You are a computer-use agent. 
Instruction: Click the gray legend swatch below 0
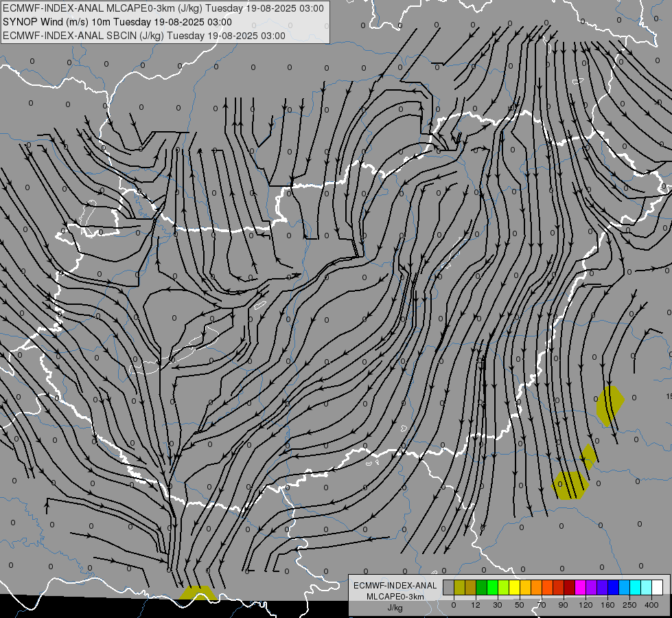coord(448,587)
